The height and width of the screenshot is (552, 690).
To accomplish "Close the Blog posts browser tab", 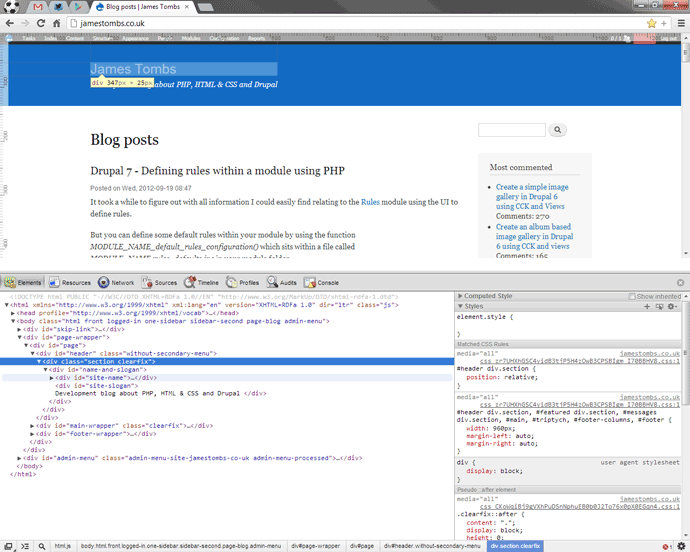I will [187, 7].
